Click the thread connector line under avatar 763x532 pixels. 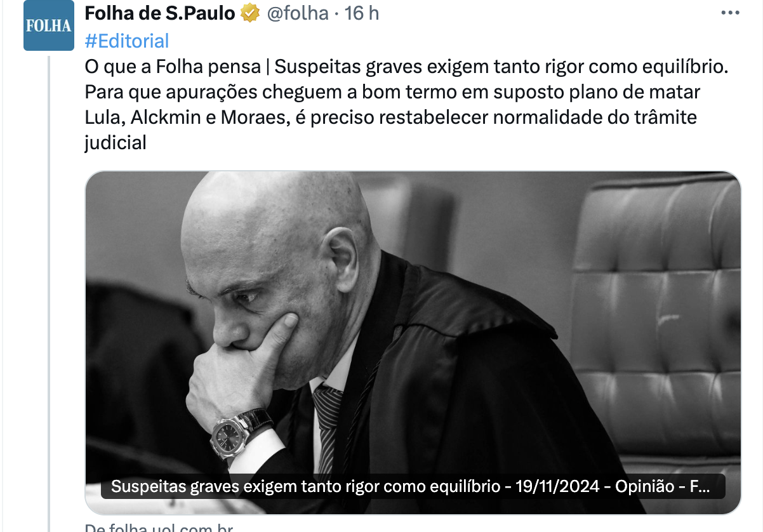pyautogui.click(x=49, y=293)
